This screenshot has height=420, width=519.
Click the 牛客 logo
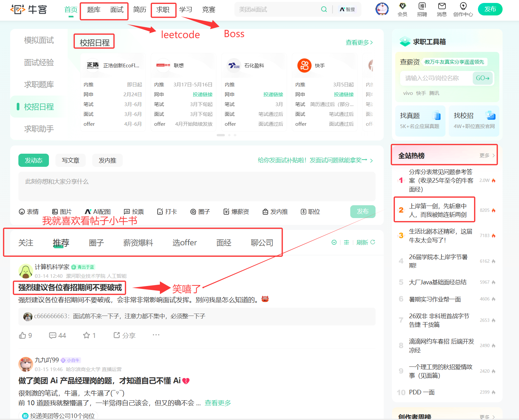(x=29, y=10)
